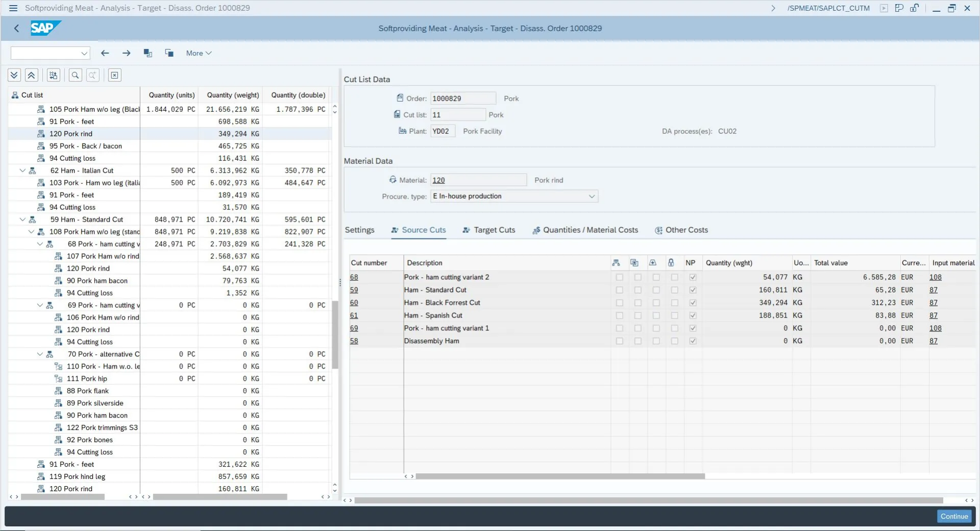Open the hamburger menu in the title bar
The image size is (980, 531).
coord(13,8)
